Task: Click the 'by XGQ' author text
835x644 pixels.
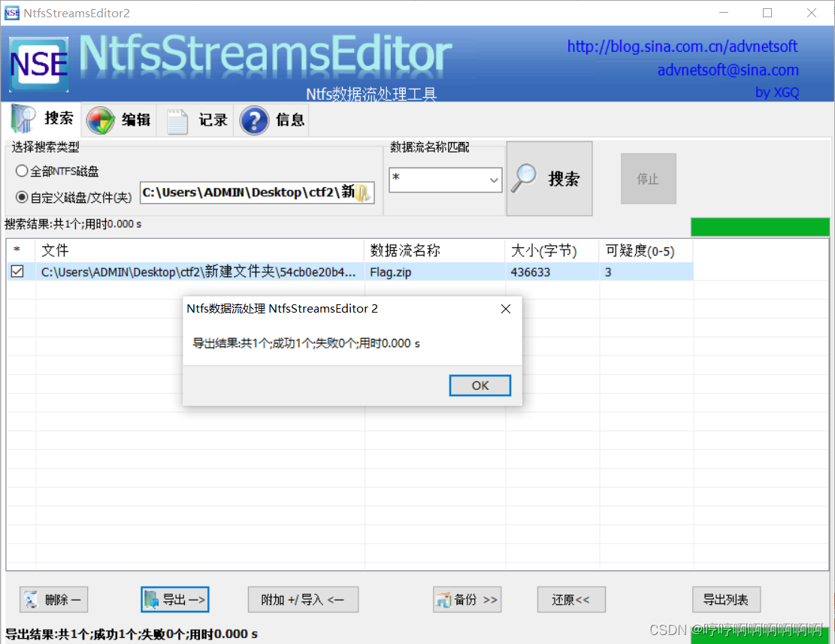Action: pos(777,92)
